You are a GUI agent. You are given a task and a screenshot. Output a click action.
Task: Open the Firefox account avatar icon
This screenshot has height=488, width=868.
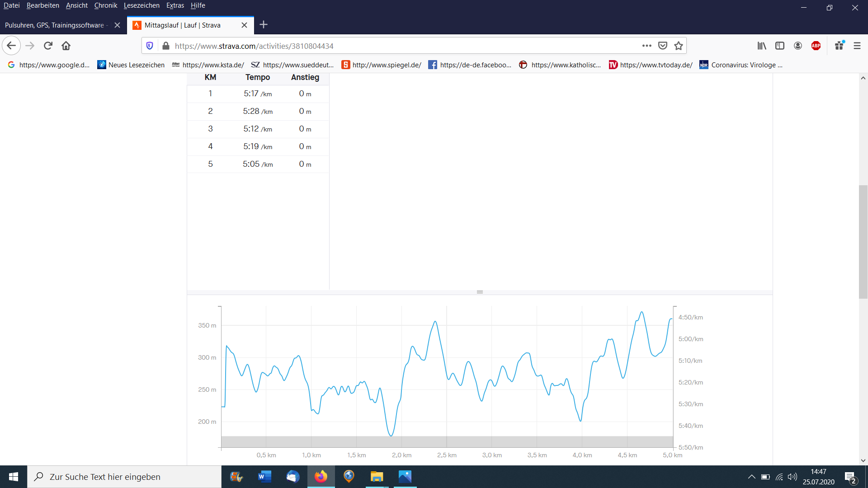798,46
